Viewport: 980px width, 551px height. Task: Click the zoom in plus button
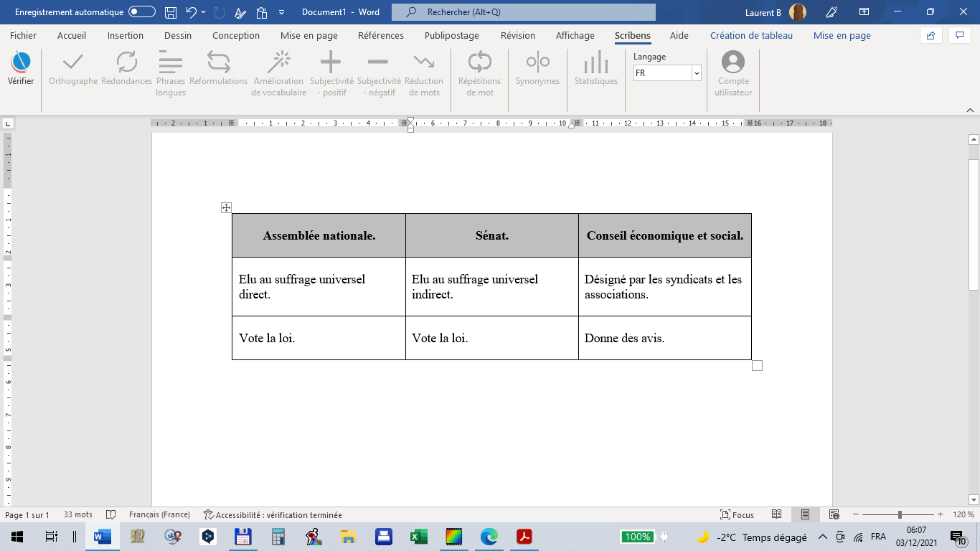coord(940,515)
